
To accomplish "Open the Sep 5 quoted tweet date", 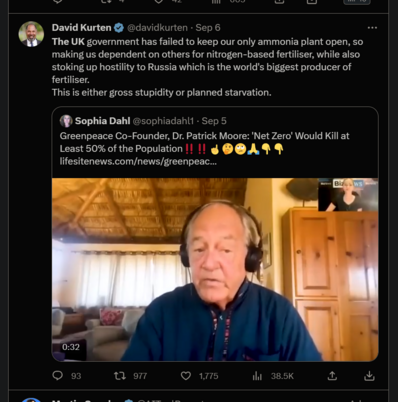I will click(214, 121).
